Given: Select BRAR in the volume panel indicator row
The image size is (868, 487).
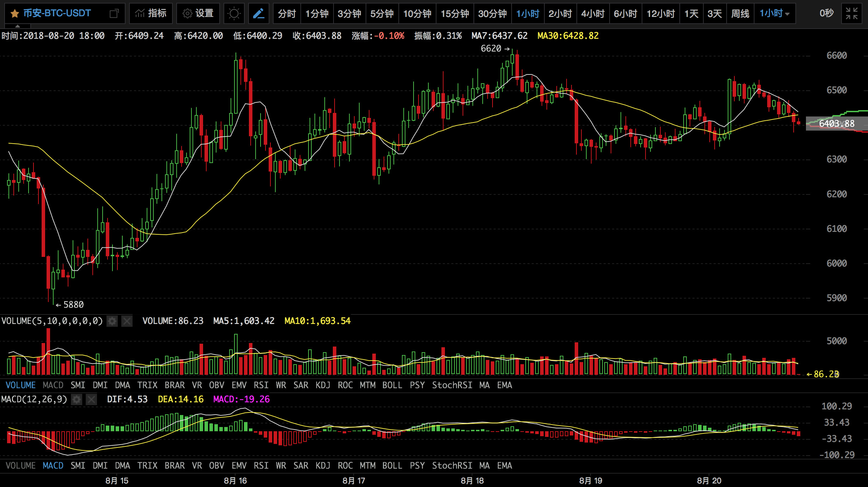Looking at the screenshot, I should pyautogui.click(x=175, y=385).
